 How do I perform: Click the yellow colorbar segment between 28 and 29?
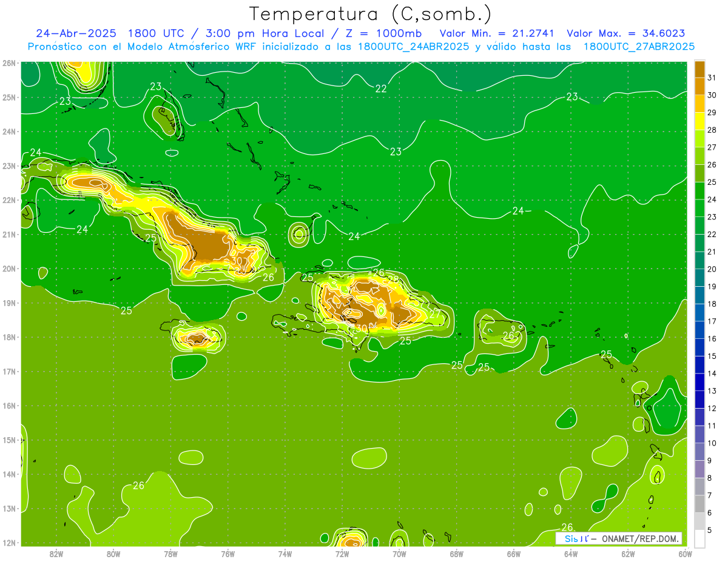click(x=699, y=121)
